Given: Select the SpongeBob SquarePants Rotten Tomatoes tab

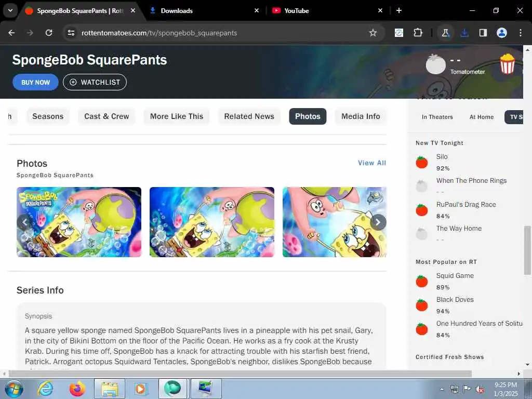Looking at the screenshot, I should 80,10.
